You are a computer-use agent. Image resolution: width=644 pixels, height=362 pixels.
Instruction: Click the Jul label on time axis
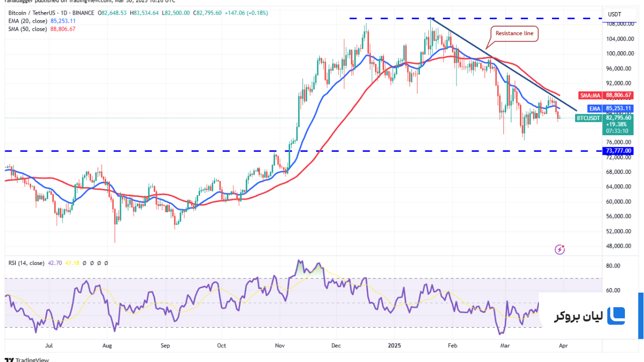49,346
